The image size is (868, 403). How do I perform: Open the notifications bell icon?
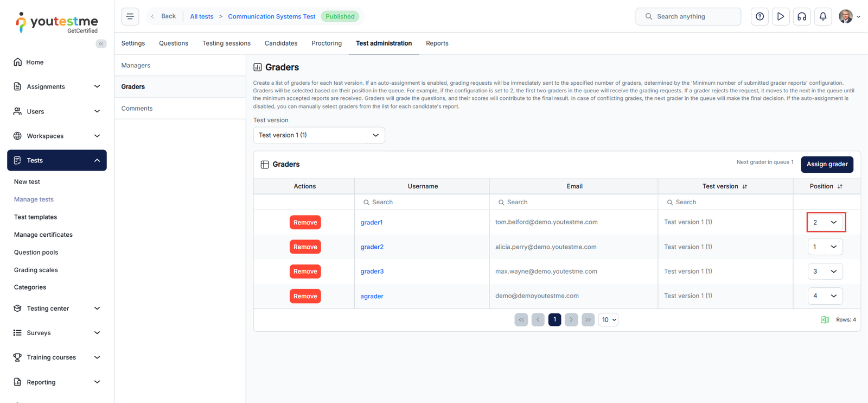[x=822, y=16]
